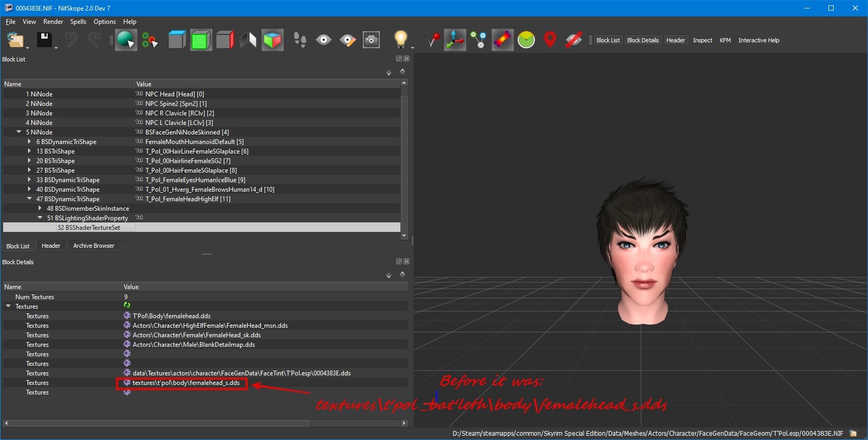Activate the Select Object sphere tool

126,40
